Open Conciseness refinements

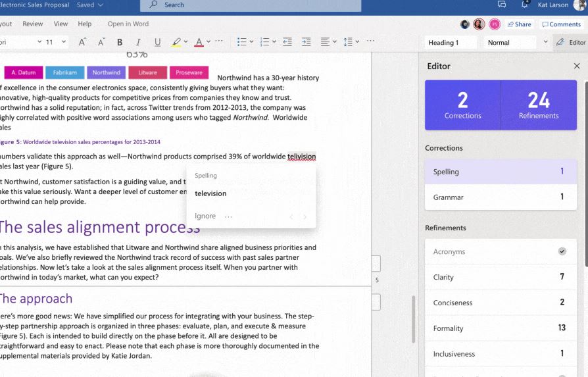click(x=501, y=303)
